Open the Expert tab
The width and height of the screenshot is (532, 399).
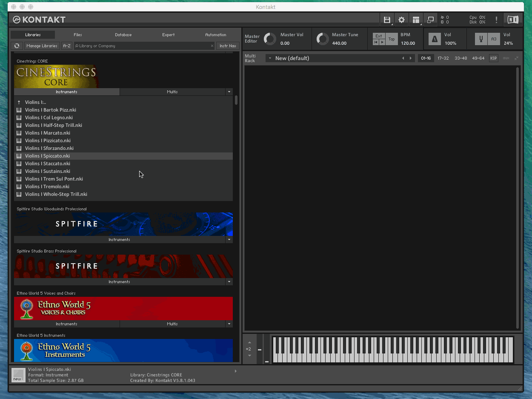(169, 35)
